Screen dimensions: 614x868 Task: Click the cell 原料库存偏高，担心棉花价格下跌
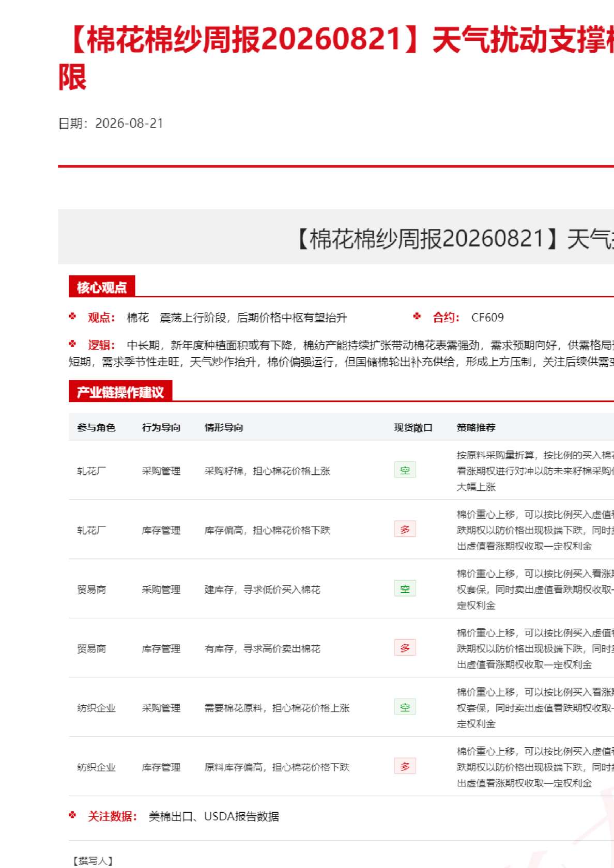(x=277, y=767)
